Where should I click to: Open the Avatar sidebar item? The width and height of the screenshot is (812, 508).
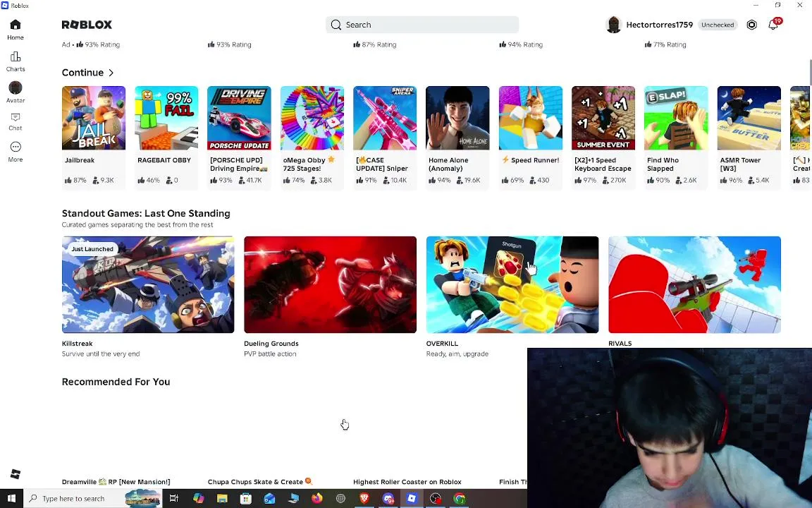[x=15, y=87]
